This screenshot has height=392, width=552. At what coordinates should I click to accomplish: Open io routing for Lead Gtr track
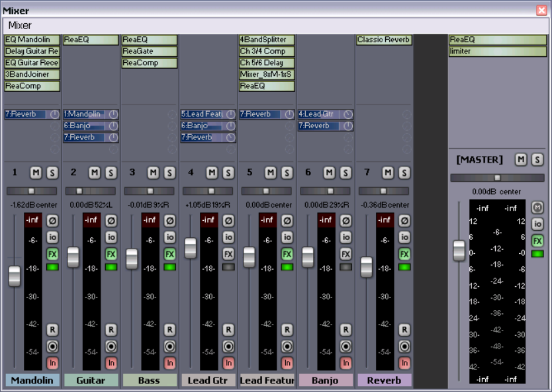pyautogui.click(x=228, y=237)
